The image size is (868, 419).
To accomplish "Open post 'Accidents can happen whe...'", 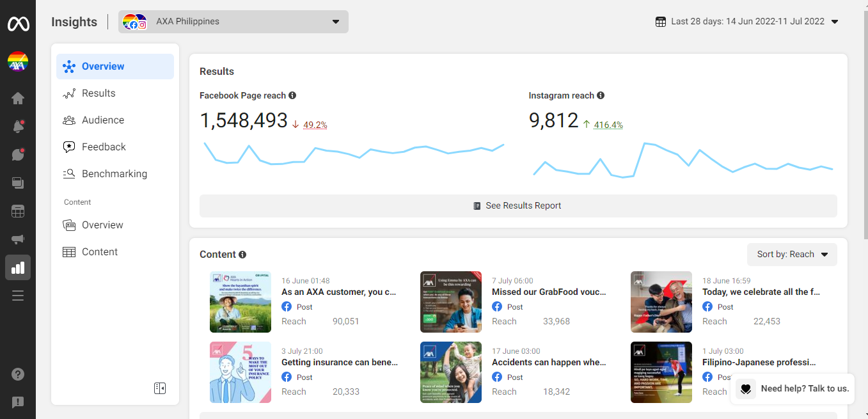I will point(549,363).
